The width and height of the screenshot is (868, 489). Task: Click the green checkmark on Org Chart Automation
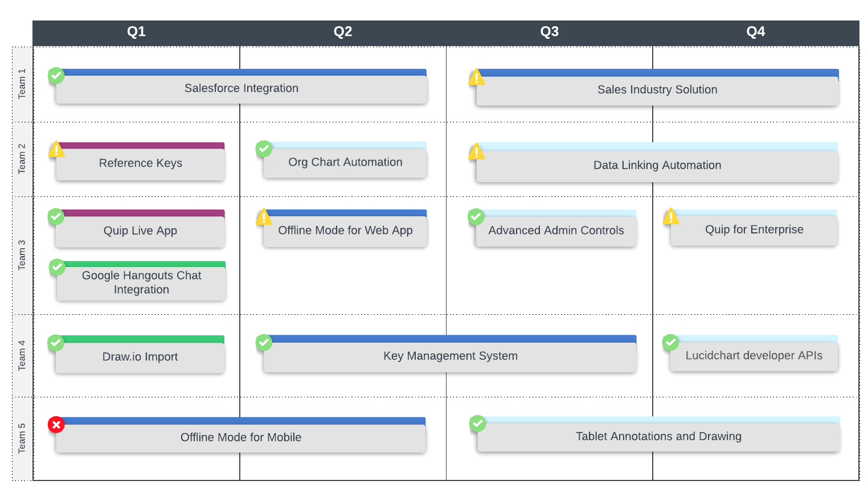[264, 149]
